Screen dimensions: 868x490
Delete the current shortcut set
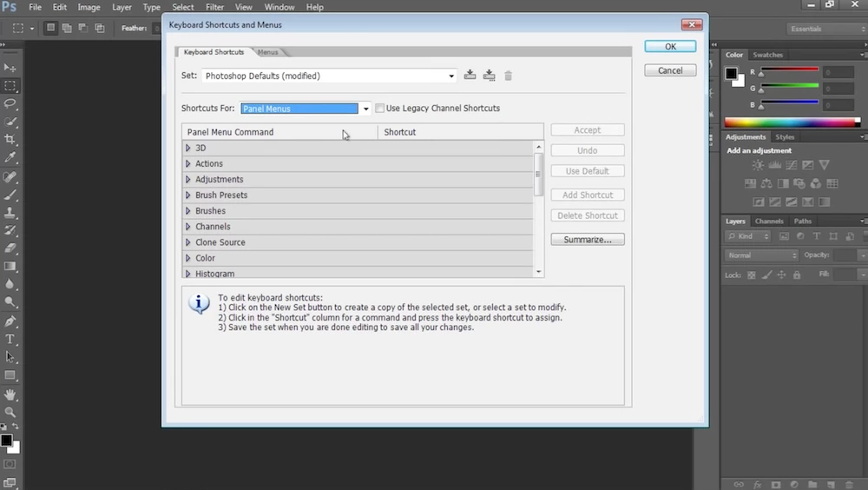508,76
